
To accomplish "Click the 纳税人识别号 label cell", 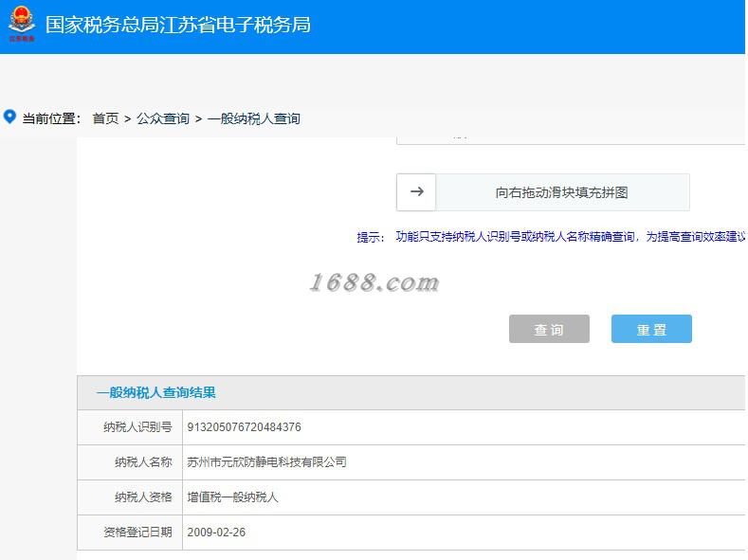I will click(130, 427).
